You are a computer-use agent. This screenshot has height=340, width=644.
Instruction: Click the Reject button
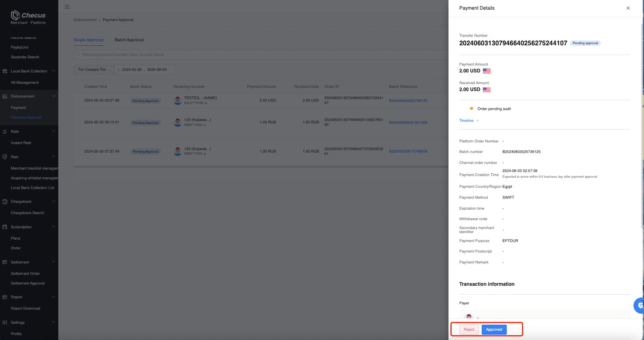click(x=469, y=329)
